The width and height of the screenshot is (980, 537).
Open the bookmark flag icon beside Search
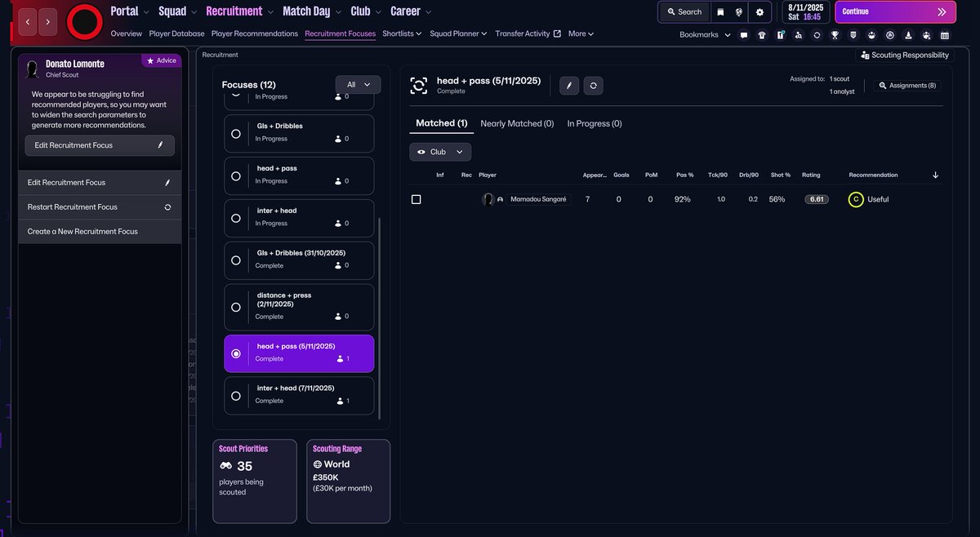(x=720, y=12)
